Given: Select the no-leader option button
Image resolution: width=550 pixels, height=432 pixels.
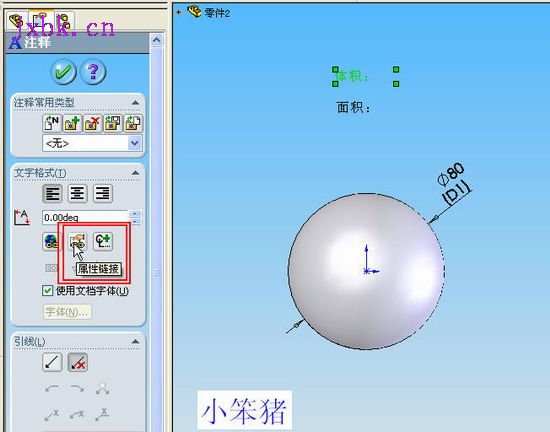Looking at the screenshot, I should click(78, 363).
